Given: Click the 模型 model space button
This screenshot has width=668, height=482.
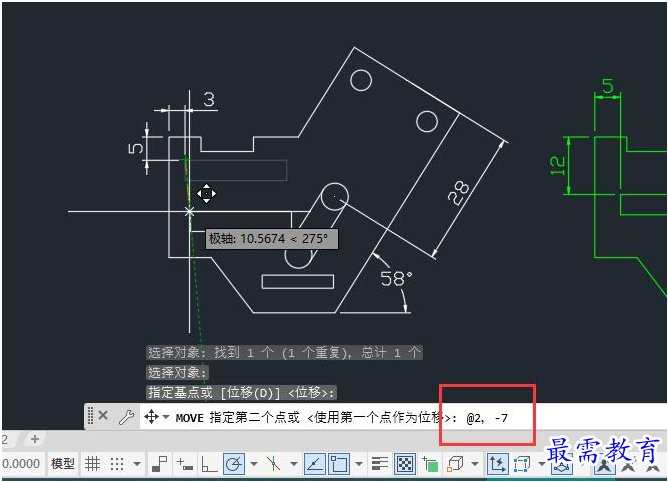Looking at the screenshot, I should (x=63, y=464).
